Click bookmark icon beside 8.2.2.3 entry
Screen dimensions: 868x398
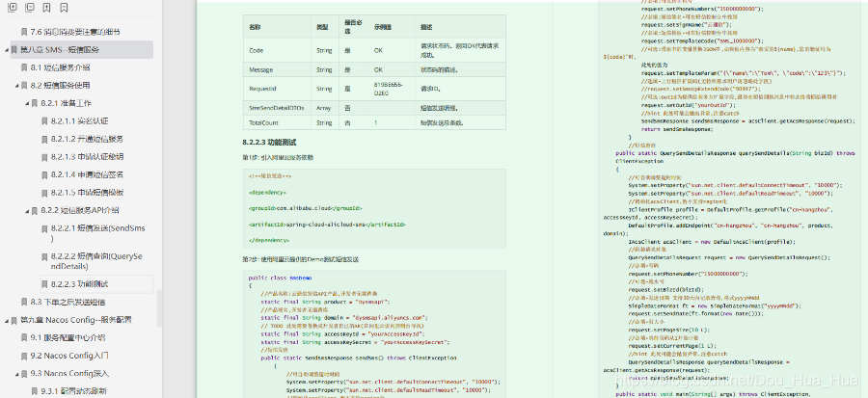click(x=44, y=284)
